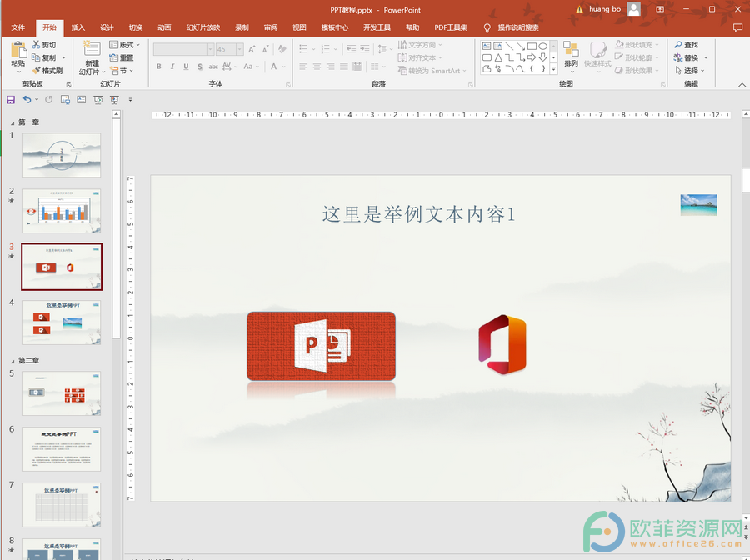Click the comments speech bubble icon
The image size is (750, 560).
(737, 27)
